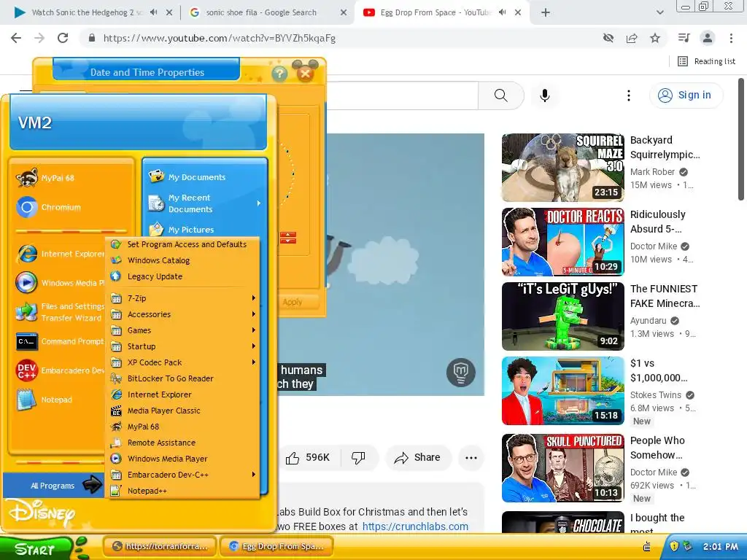This screenshot has width=747, height=560.
Task: Launch Media Player Classic
Action: coord(183,411)
